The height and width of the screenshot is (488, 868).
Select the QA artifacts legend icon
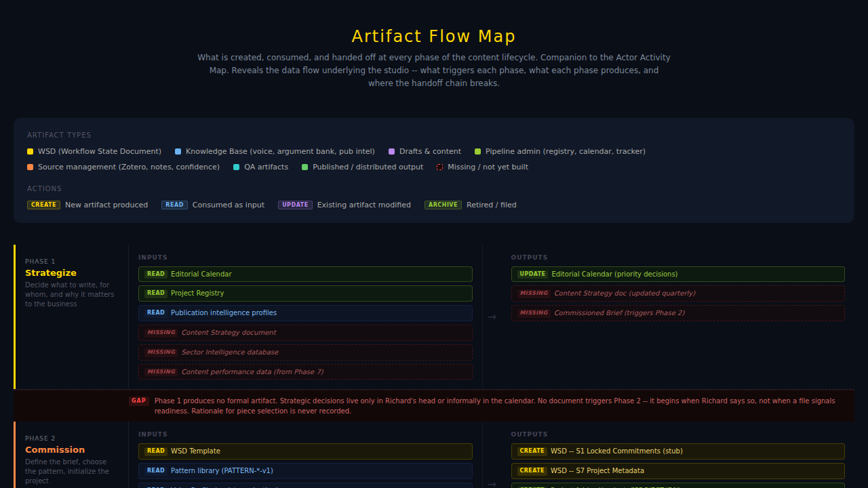click(236, 167)
